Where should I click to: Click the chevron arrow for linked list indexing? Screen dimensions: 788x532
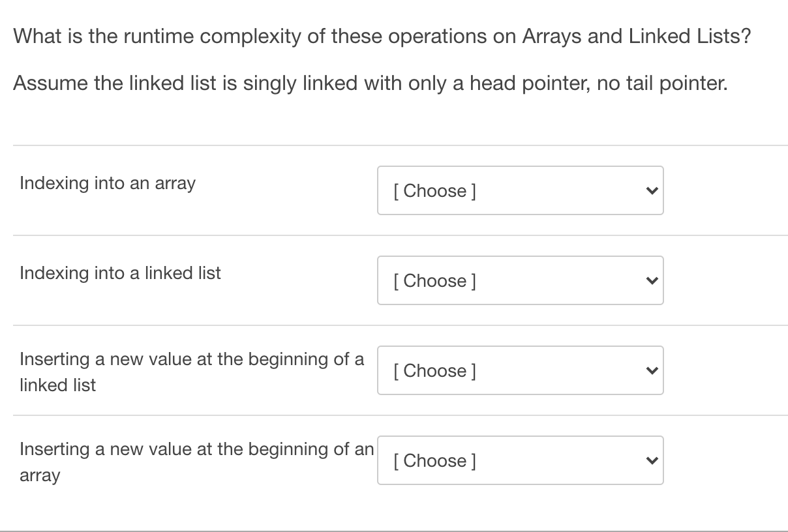[650, 281]
